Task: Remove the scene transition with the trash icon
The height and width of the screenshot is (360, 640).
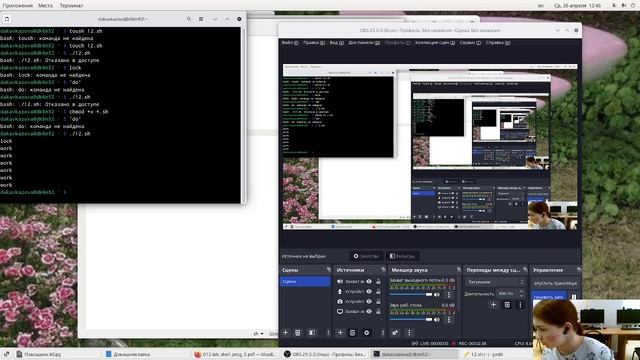Action: coord(507,304)
